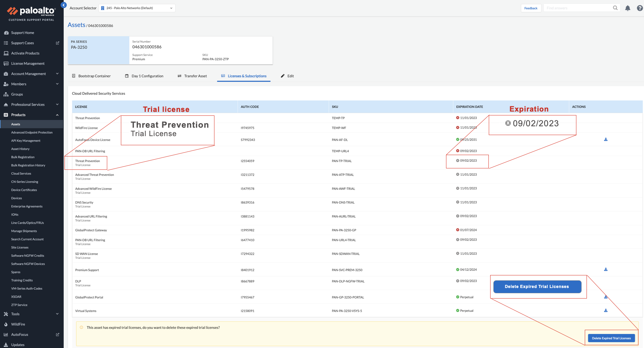Download the Virtual Systems license

coord(605,310)
